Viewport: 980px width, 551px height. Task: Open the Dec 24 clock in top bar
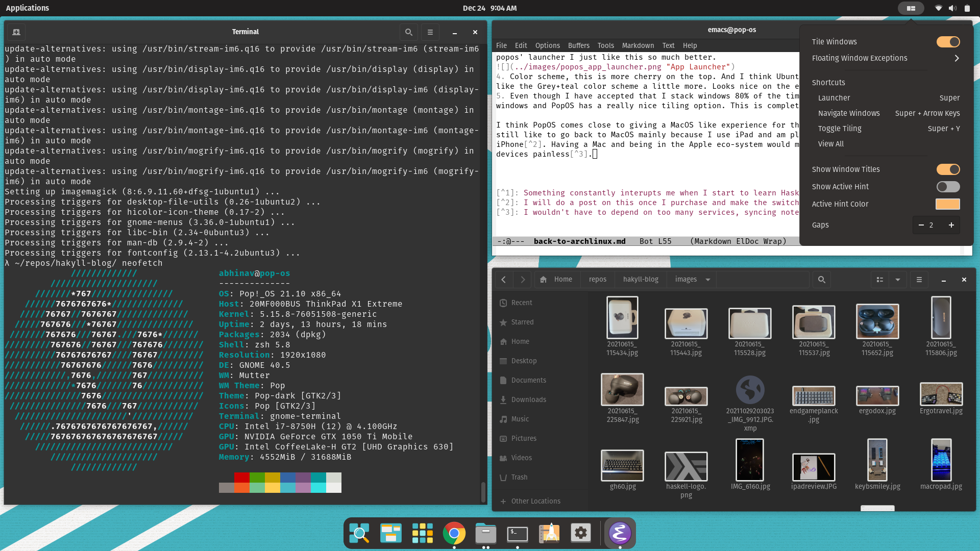click(489, 8)
